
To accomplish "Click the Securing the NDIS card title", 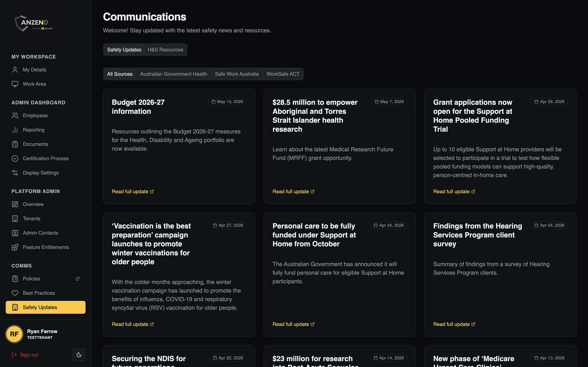I will pos(149,361).
